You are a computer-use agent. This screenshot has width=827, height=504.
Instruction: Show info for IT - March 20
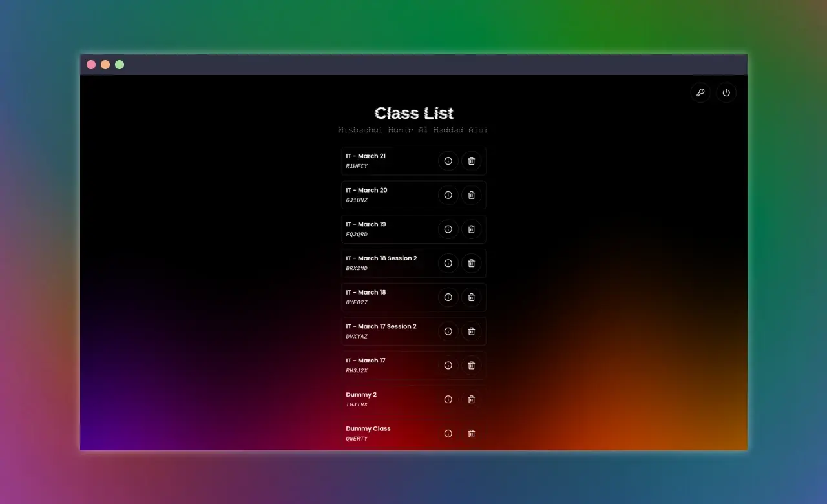[x=448, y=195]
